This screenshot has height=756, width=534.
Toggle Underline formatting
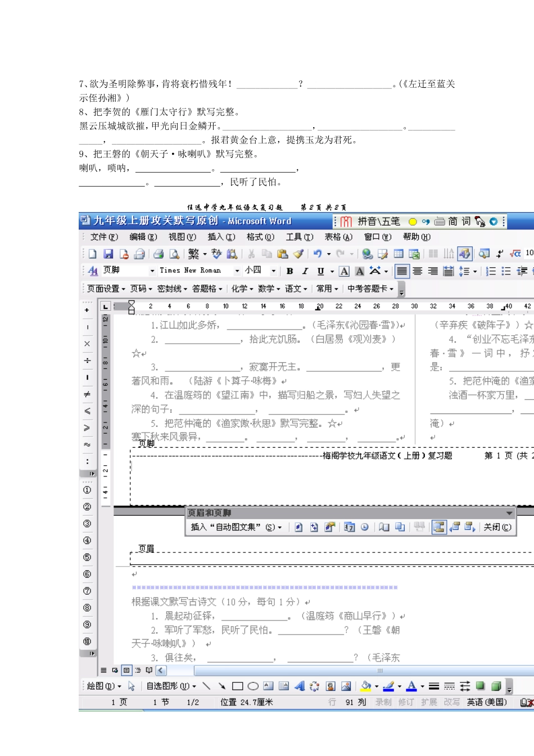320,271
